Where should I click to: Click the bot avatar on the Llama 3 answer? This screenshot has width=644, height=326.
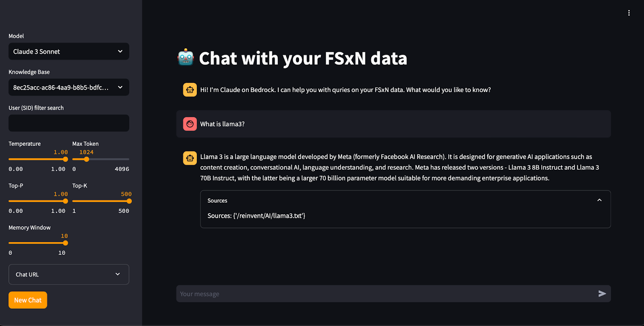190,158
